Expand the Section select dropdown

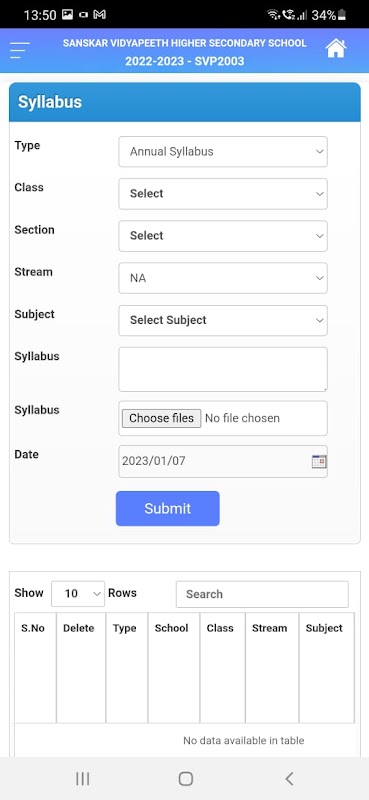pyautogui.click(x=223, y=236)
